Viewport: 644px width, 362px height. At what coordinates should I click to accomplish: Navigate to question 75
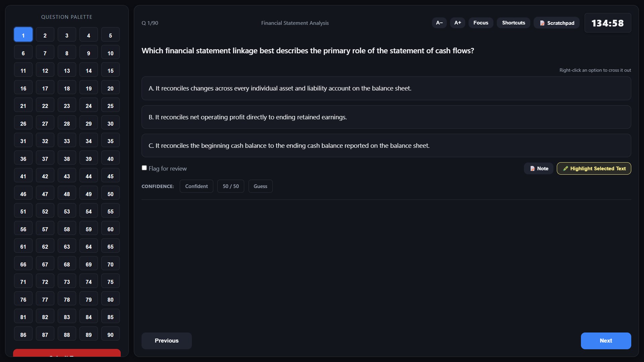(x=110, y=282)
